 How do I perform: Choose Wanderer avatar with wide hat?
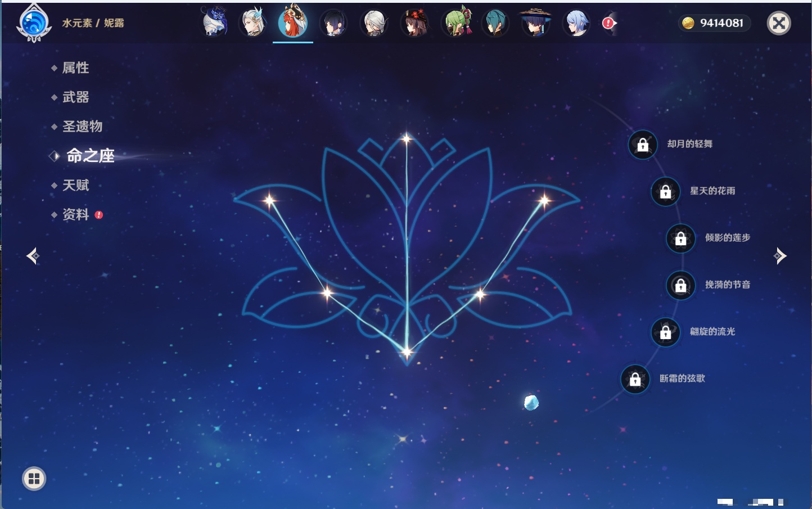click(536, 23)
